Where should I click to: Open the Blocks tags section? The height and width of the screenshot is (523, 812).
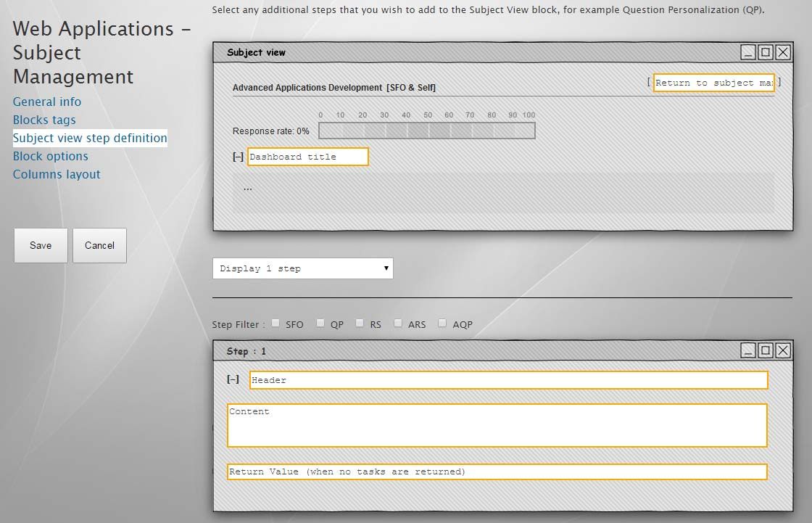[44, 120]
